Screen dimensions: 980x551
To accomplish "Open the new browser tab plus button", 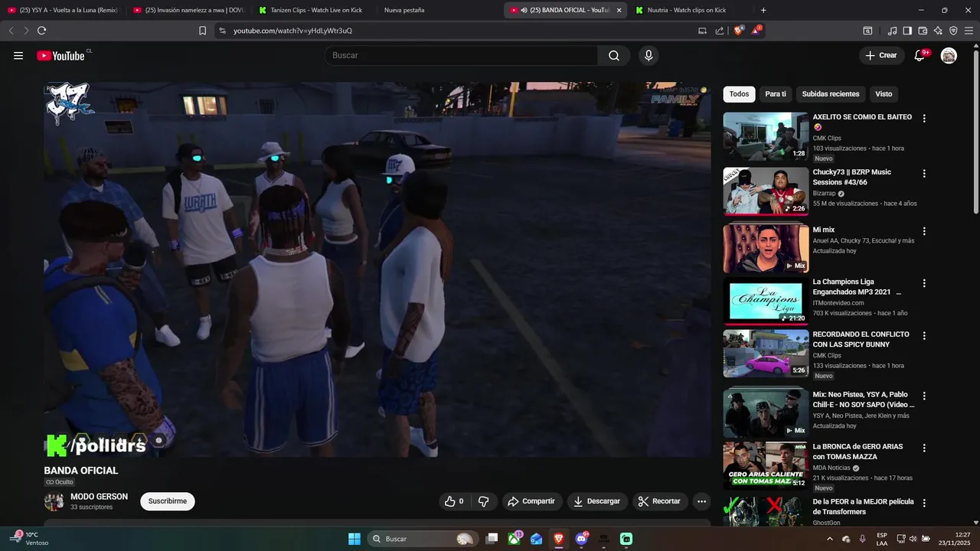I will click(763, 10).
